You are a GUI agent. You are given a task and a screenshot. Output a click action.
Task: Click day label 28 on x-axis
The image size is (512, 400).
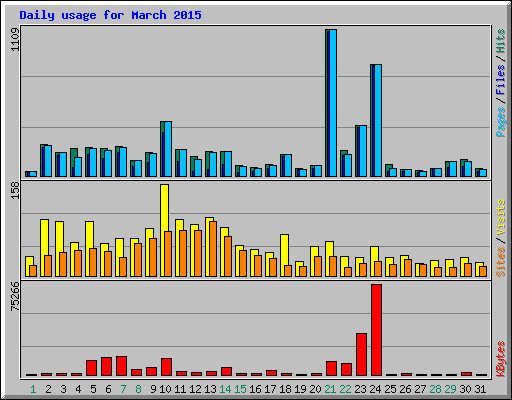pyautogui.click(x=435, y=389)
